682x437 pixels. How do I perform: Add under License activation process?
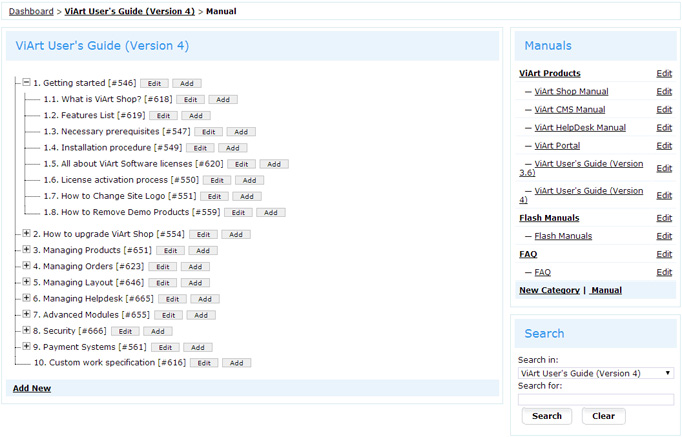coord(249,180)
